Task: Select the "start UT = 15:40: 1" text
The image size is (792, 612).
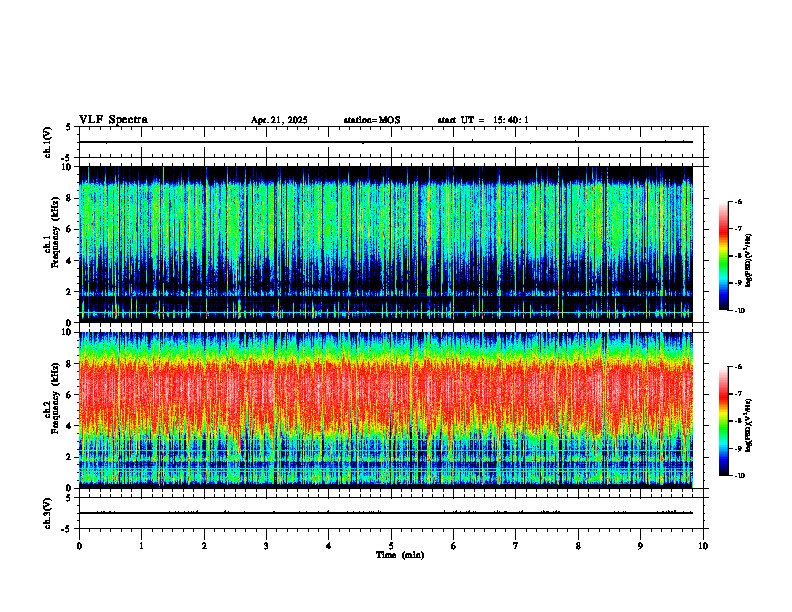Action: (x=483, y=120)
